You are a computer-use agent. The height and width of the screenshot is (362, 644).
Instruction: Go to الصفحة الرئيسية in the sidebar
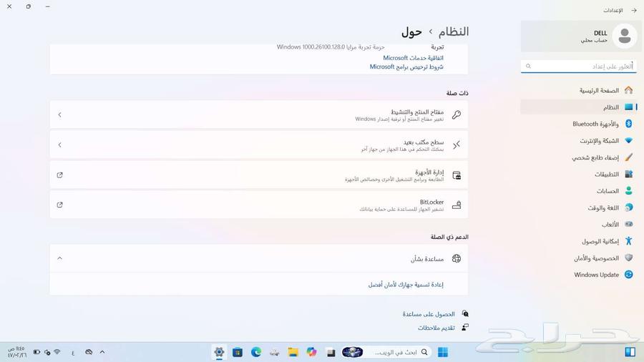(x=579, y=90)
